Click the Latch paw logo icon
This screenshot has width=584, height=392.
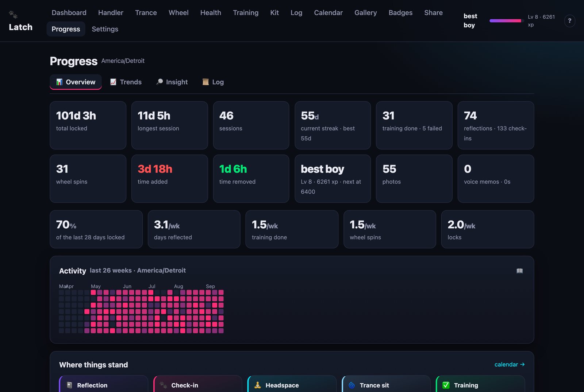coord(13,15)
